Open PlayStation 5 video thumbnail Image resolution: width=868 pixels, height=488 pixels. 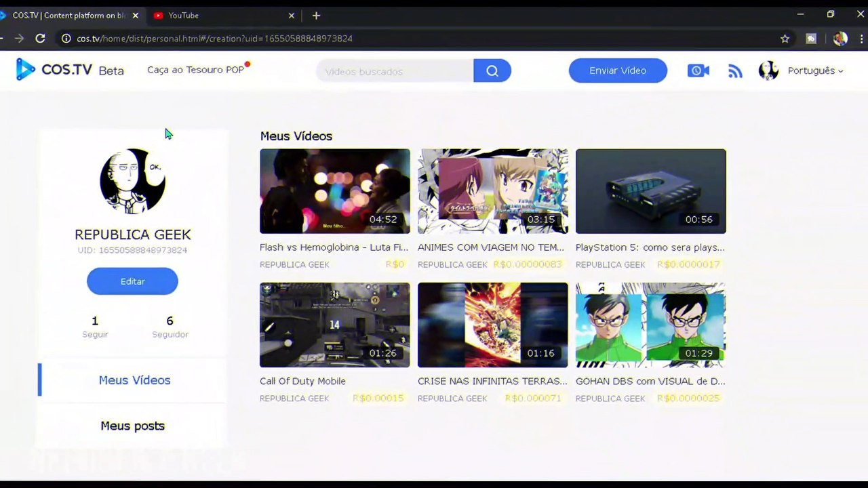(651, 191)
